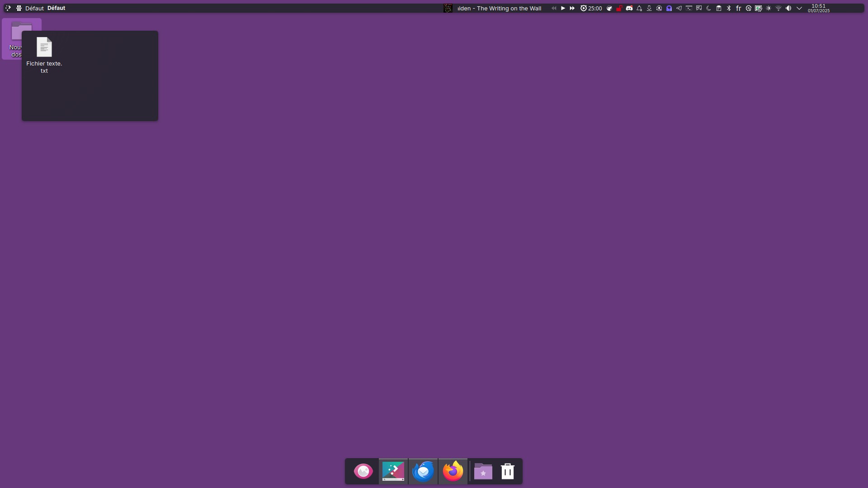Screen dimensions: 868x488
Task: Open the clock and date calendar
Action: click(819, 8)
